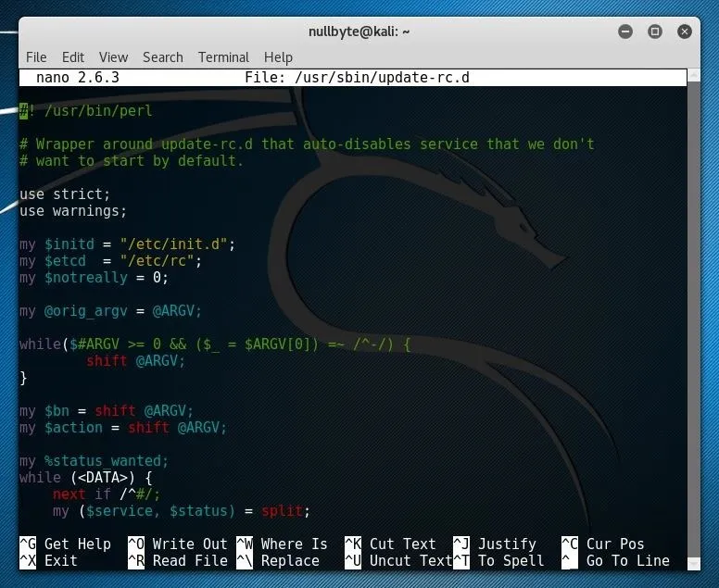The image size is (719, 588).
Task: Open the Search menu
Action: [163, 57]
